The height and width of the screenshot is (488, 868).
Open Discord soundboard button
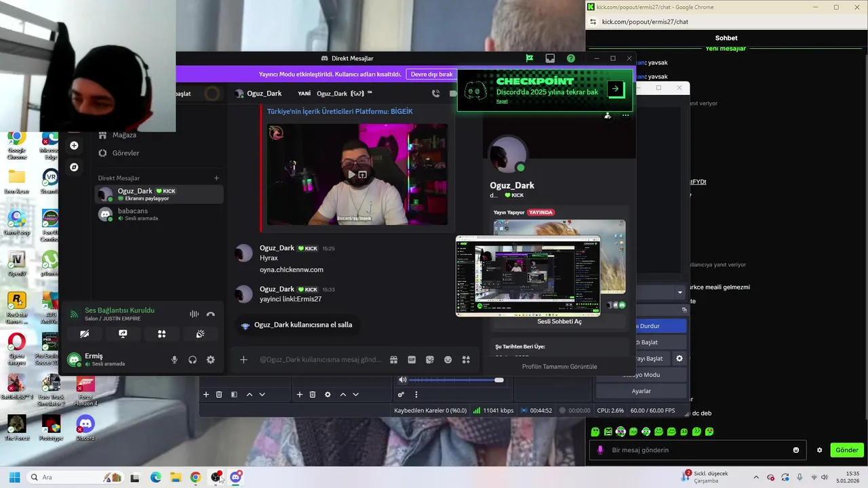[x=200, y=333]
